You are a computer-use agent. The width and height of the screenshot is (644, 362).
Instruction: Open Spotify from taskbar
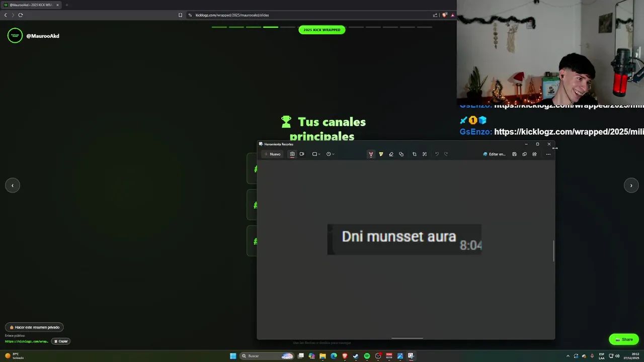point(367,356)
